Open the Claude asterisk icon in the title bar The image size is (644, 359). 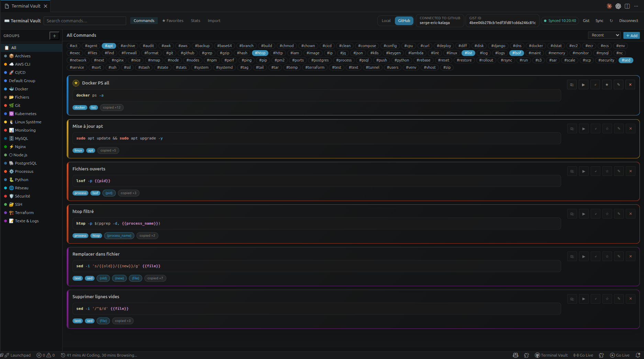coord(609,6)
